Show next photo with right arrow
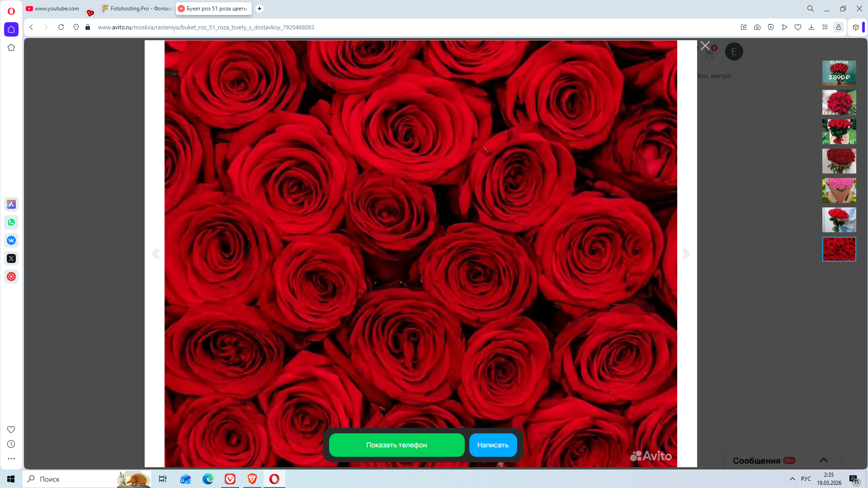The image size is (868, 488). [686, 253]
